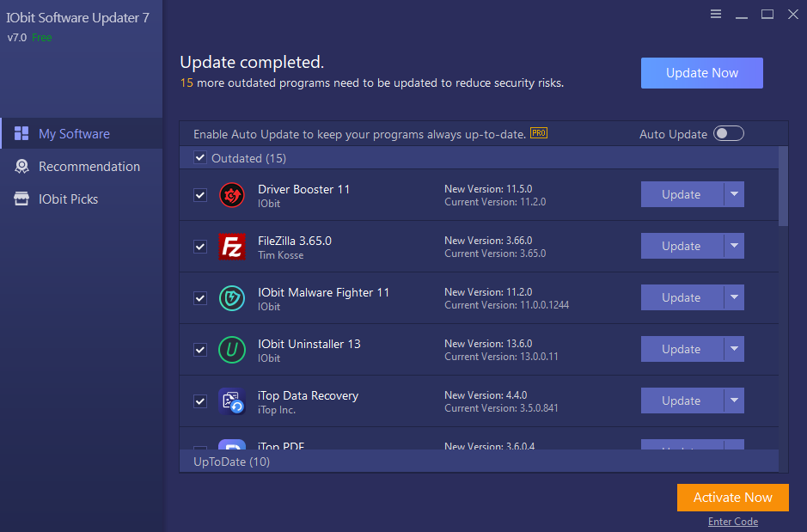Expand Update dropdown arrow for IObit Uninstaller 13
The height and width of the screenshot is (532, 807).
point(734,348)
